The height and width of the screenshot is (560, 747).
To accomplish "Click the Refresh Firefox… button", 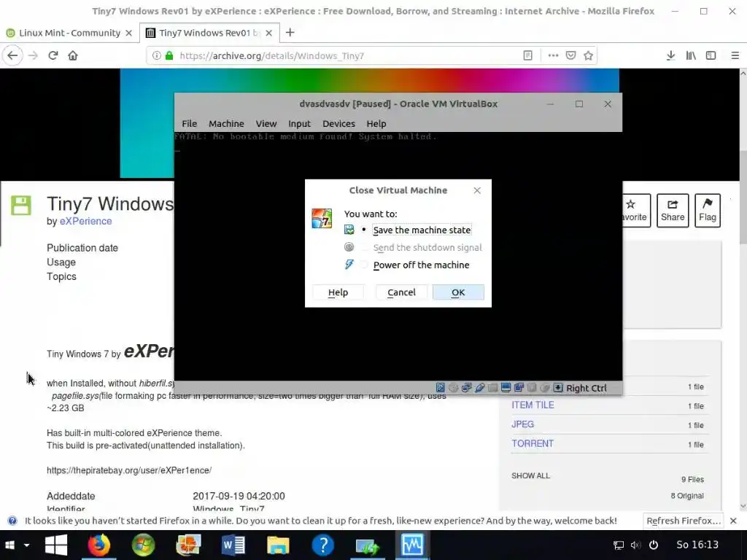I will 683,521.
